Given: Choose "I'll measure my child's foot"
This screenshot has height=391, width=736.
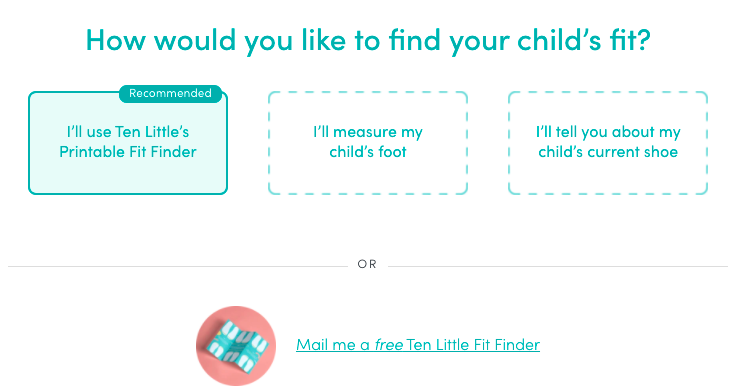Looking at the screenshot, I should point(368,143).
